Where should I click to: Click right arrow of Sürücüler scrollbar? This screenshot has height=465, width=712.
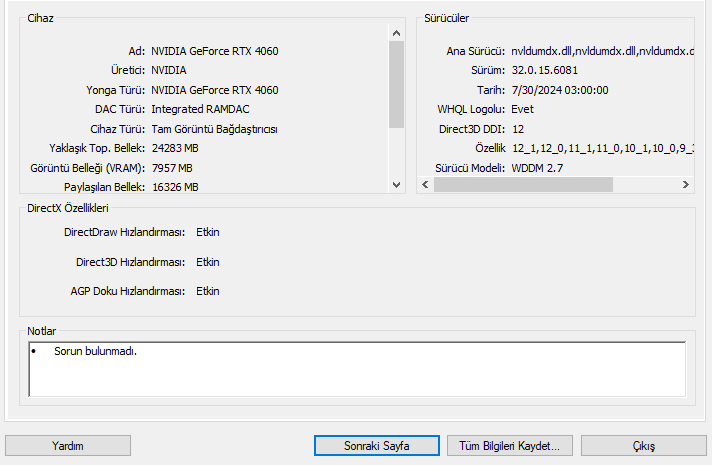point(686,184)
